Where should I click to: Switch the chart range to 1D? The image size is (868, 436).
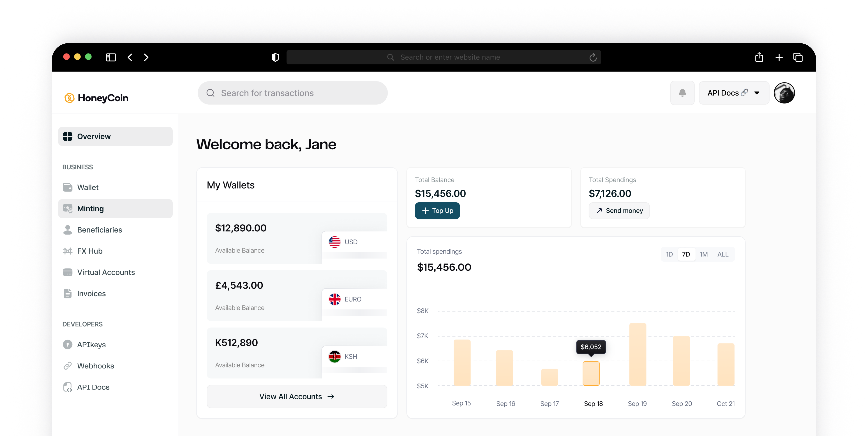coord(669,254)
